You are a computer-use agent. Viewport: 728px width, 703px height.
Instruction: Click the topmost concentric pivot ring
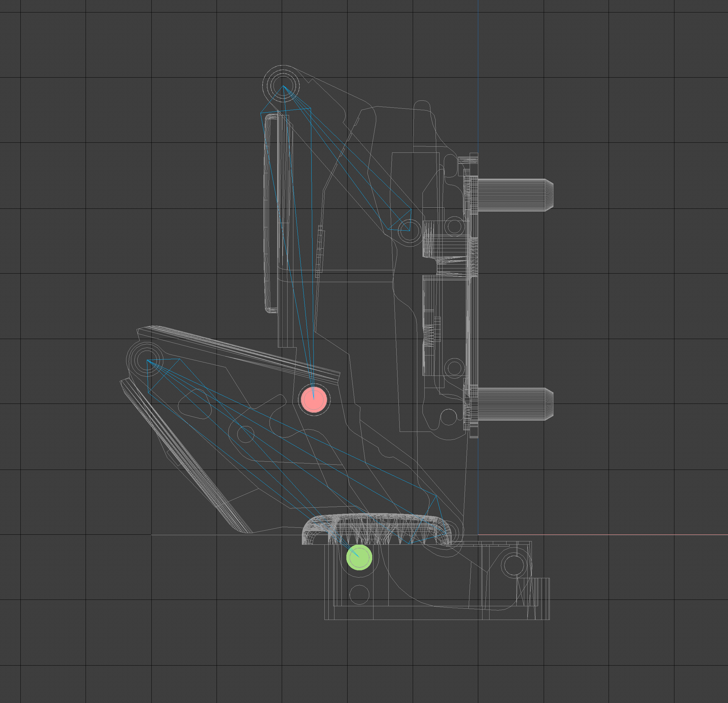tap(283, 86)
